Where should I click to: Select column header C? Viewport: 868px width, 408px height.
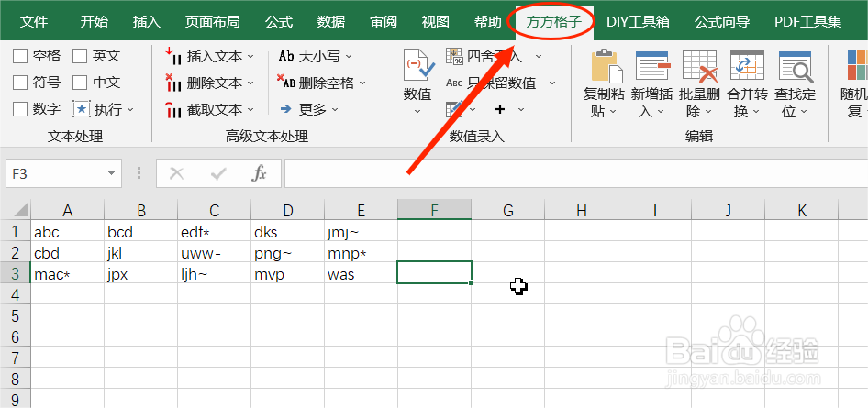tap(214, 210)
